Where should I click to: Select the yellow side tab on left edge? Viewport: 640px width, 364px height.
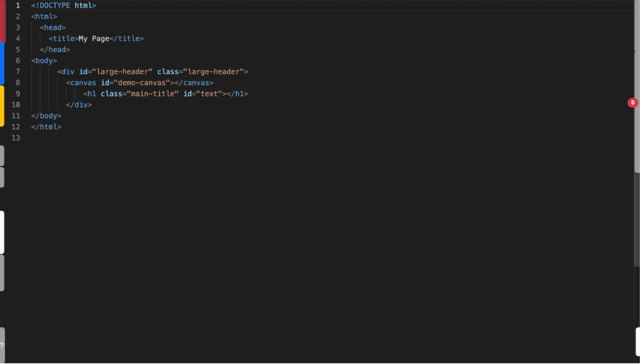pos(2,106)
